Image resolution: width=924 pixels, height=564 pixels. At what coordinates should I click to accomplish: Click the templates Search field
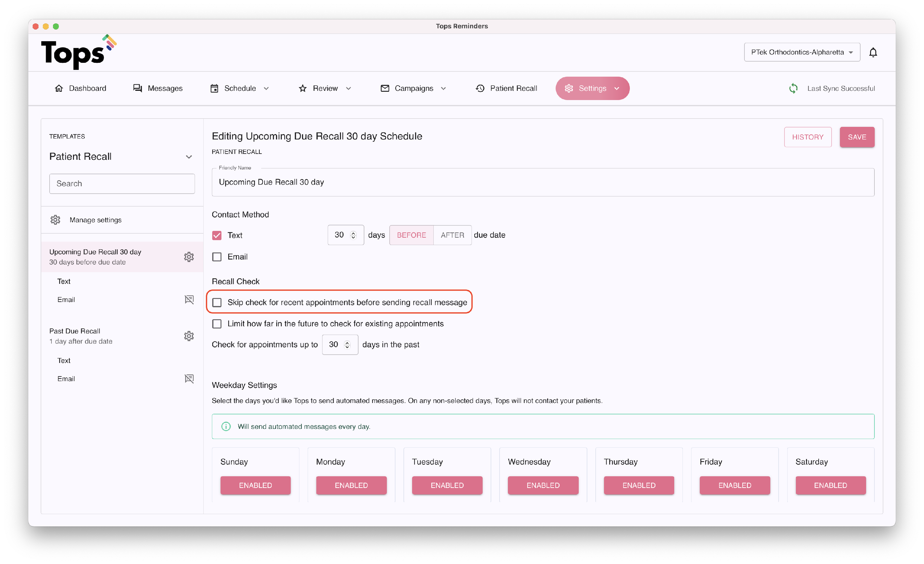[x=122, y=183]
